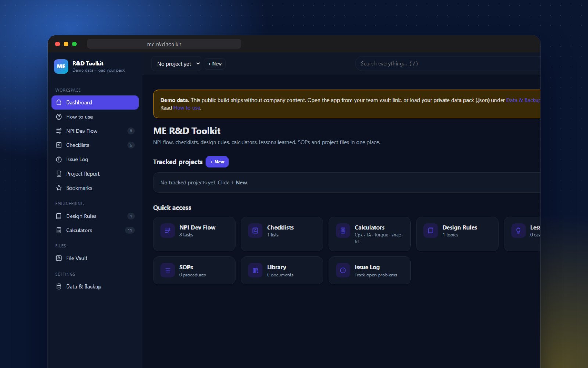The image size is (588, 368).
Task: Click the '8 tasks' text
Action: click(186, 235)
